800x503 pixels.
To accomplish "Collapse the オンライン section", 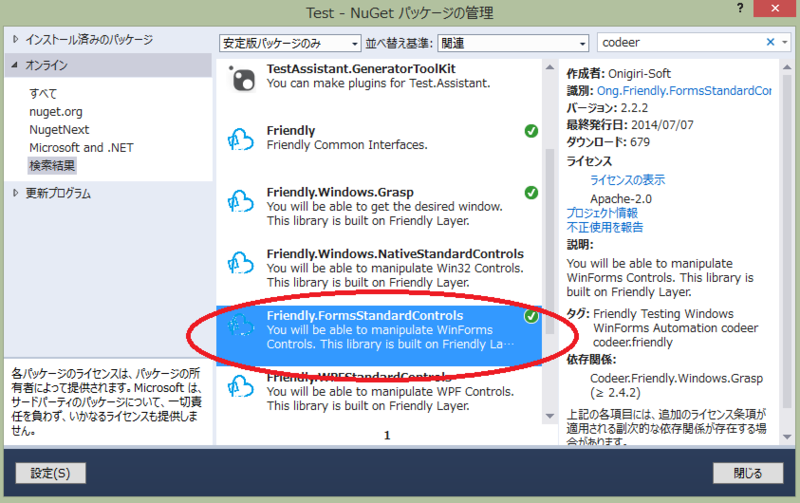I will tap(14, 65).
